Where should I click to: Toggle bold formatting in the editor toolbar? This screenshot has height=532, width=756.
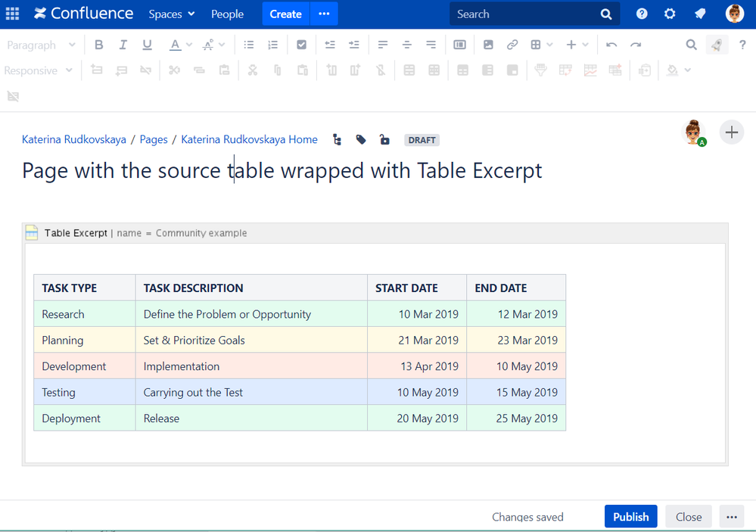pyautogui.click(x=99, y=45)
